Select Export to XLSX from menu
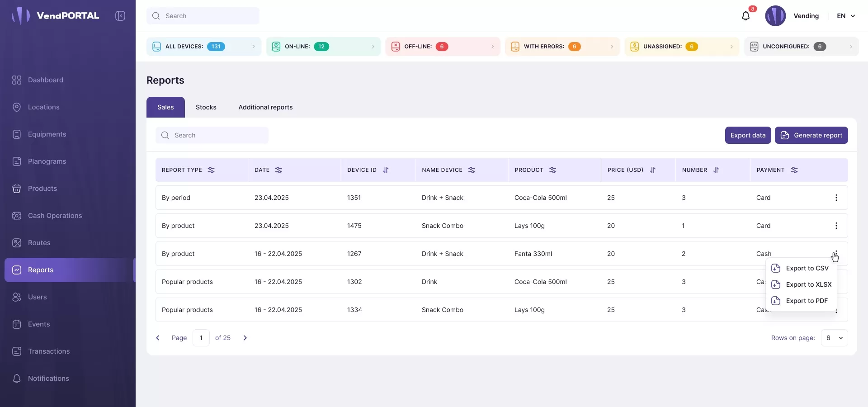Viewport: 868px width, 407px height. tap(808, 284)
